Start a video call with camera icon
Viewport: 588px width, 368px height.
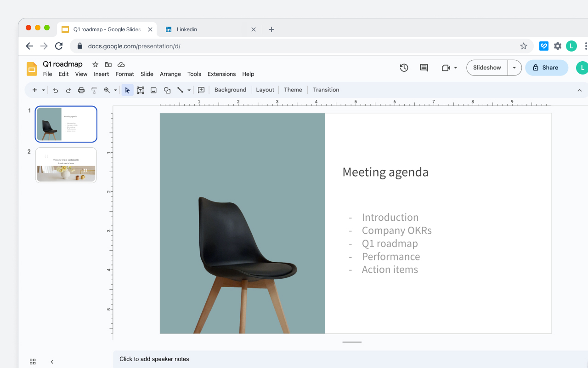(446, 68)
